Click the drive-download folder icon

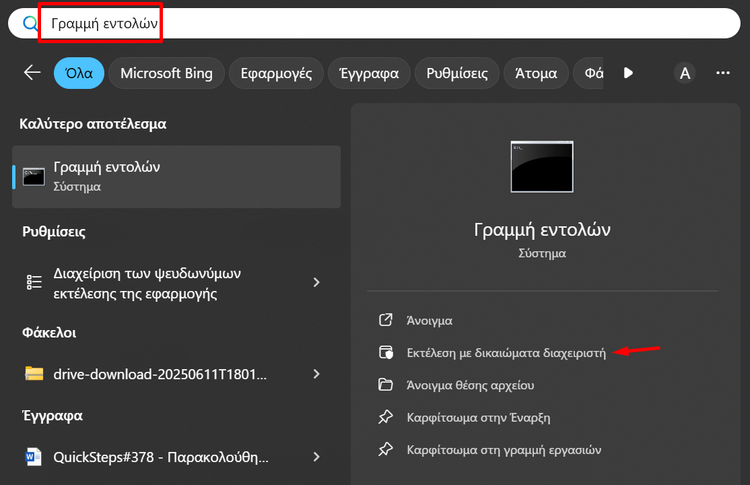point(34,374)
